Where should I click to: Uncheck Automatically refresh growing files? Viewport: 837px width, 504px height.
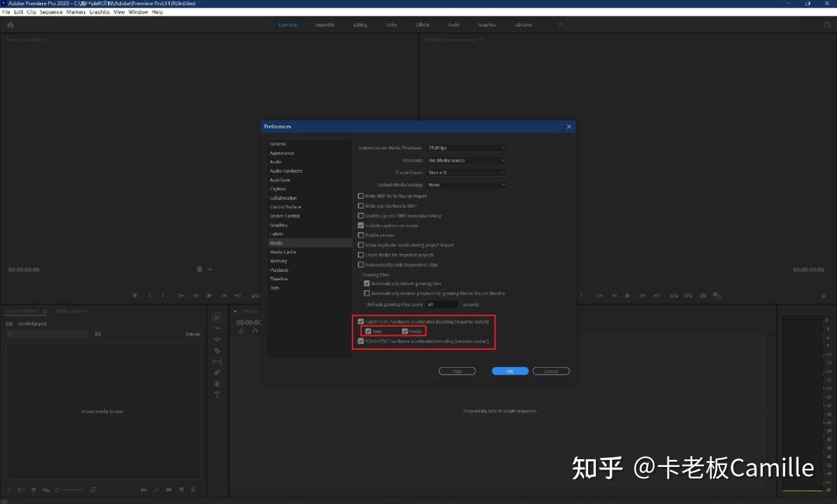(367, 283)
